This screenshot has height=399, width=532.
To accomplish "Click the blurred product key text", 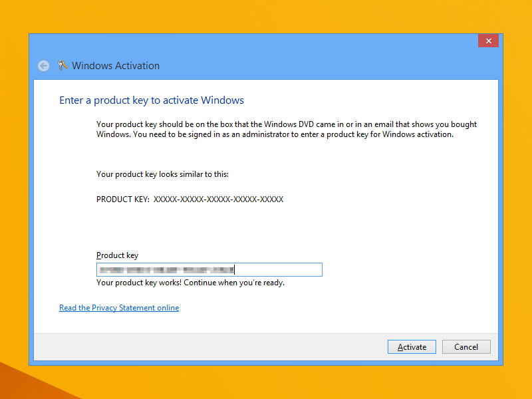I will (x=166, y=269).
